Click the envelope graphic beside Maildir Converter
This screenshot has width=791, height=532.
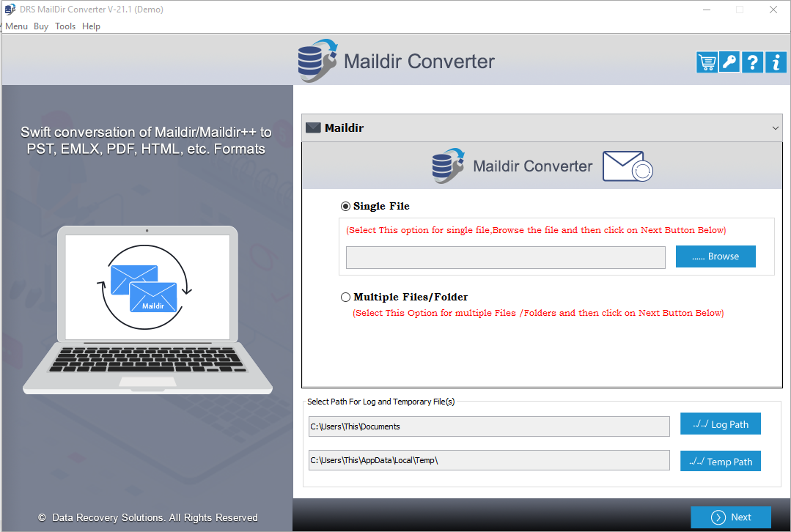[x=627, y=166]
